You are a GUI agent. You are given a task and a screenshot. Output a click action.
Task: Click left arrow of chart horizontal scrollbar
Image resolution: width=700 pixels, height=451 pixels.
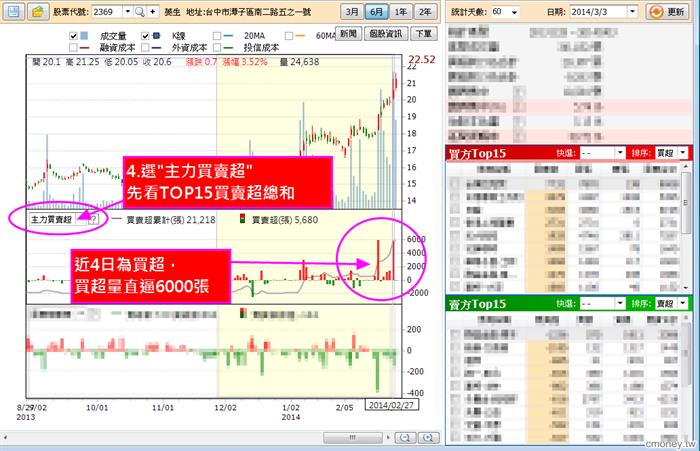click(x=5, y=438)
